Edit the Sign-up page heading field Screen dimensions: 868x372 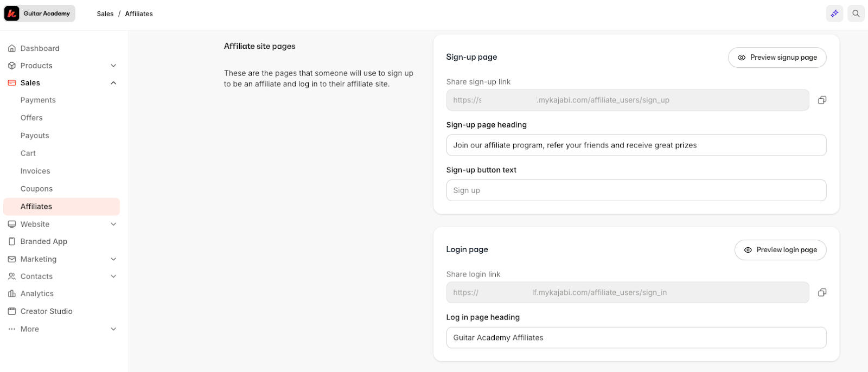pyautogui.click(x=636, y=145)
